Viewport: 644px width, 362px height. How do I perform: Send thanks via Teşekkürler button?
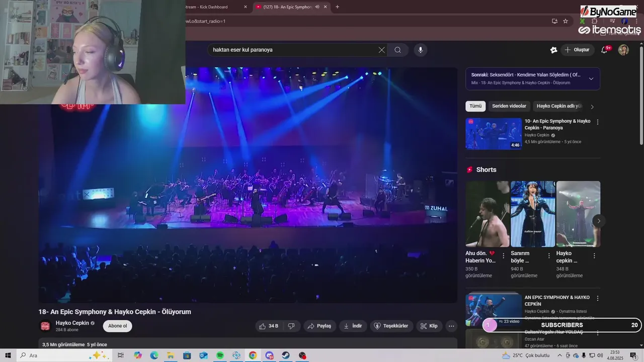pyautogui.click(x=391, y=326)
